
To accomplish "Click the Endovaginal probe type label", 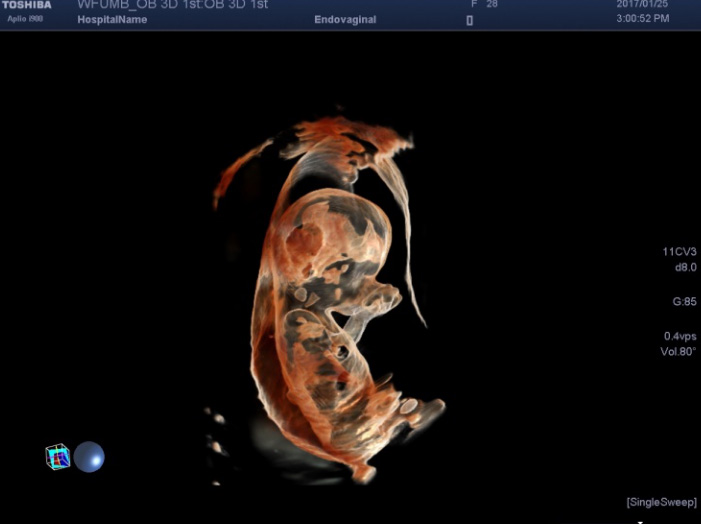I will 344,20.
